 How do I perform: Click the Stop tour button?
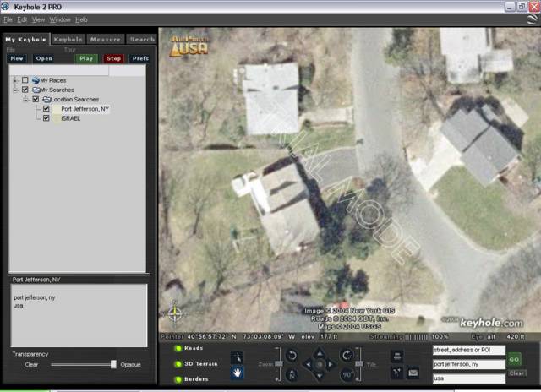point(113,58)
